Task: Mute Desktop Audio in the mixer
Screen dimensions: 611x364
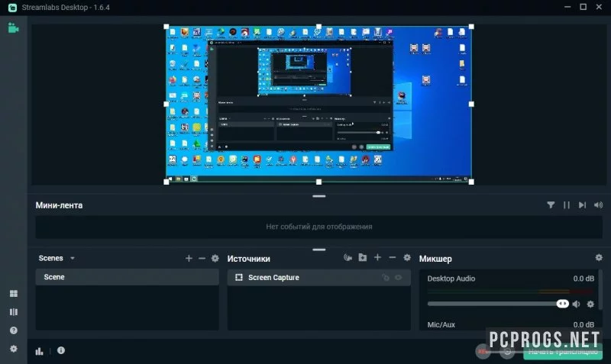Action: click(x=577, y=304)
